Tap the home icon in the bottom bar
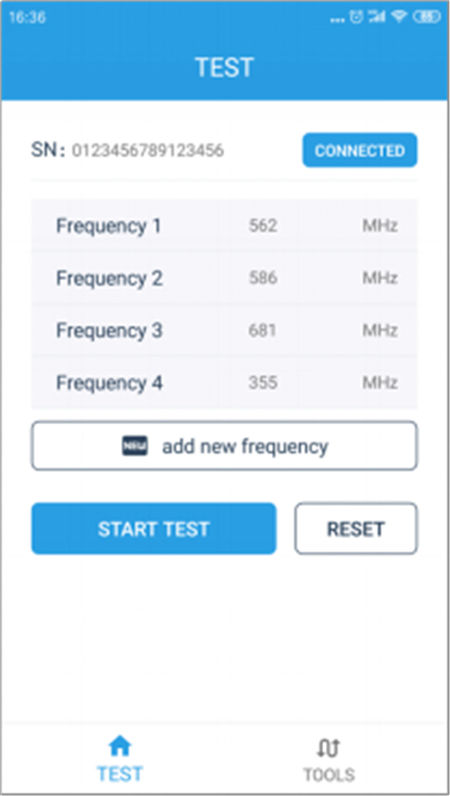 point(120,746)
